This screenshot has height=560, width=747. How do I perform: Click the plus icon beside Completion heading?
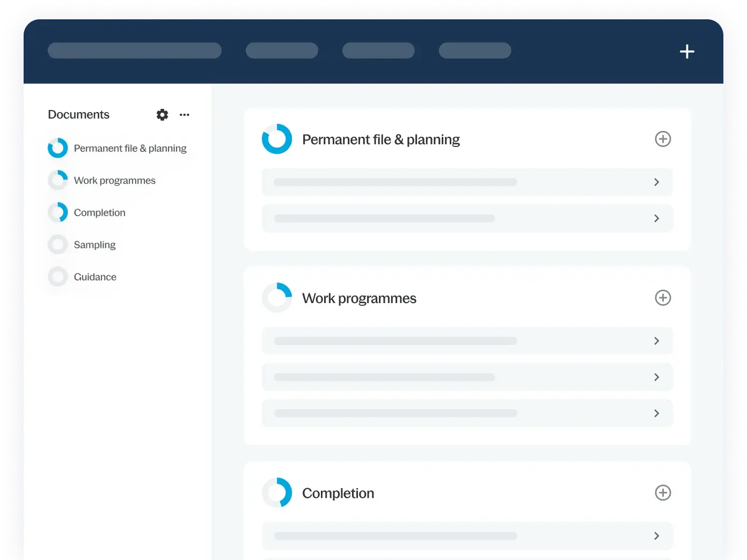(663, 492)
